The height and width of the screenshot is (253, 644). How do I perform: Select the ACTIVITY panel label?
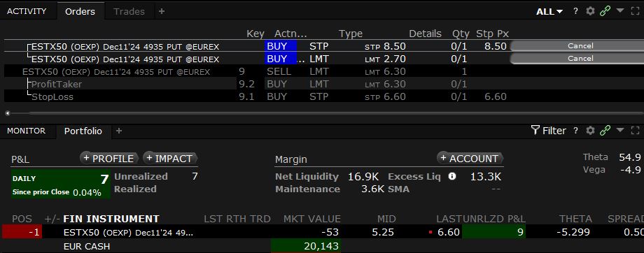point(27,11)
